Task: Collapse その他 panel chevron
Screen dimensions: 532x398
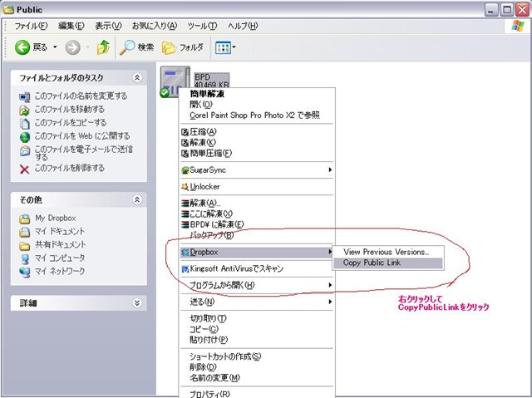Action: pos(137,199)
